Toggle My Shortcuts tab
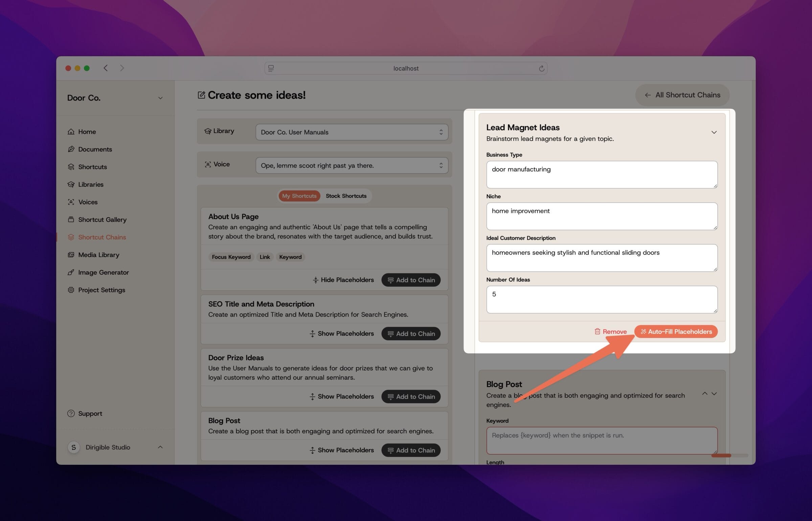Screen dimensions: 812x521 click(x=299, y=196)
